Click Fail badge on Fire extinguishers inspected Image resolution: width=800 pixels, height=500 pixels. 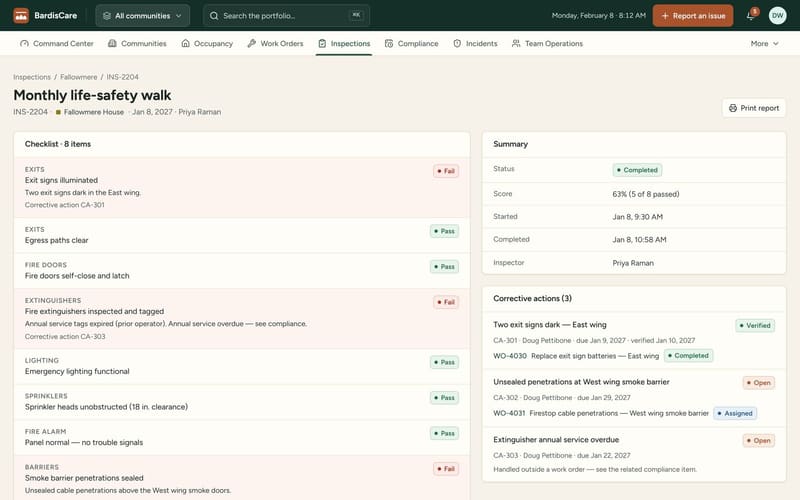point(446,302)
